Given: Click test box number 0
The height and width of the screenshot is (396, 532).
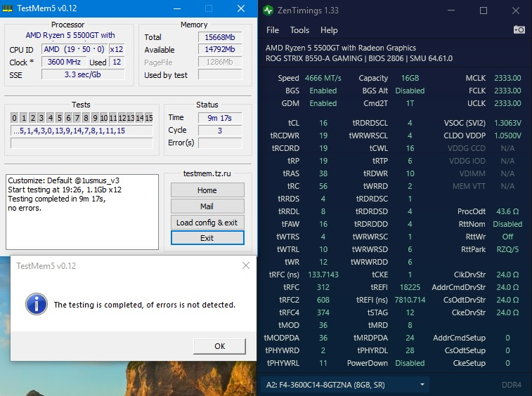Looking at the screenshot, I should (x=14, y=118).
